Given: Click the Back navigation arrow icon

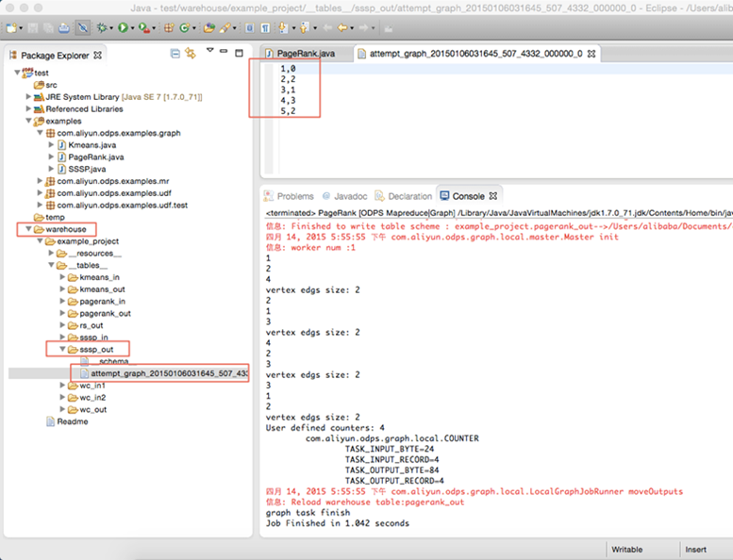Looking at the screenshot, I should [x=342, y=28].
